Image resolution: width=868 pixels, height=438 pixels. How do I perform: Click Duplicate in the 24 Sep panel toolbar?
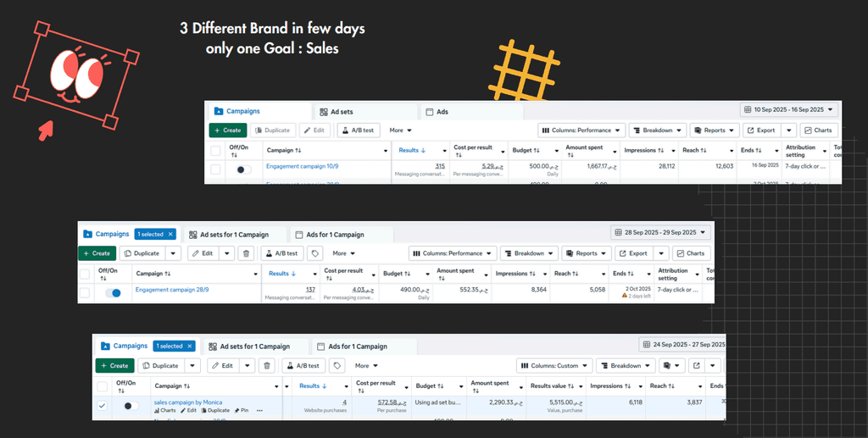[x=160, y=365]
